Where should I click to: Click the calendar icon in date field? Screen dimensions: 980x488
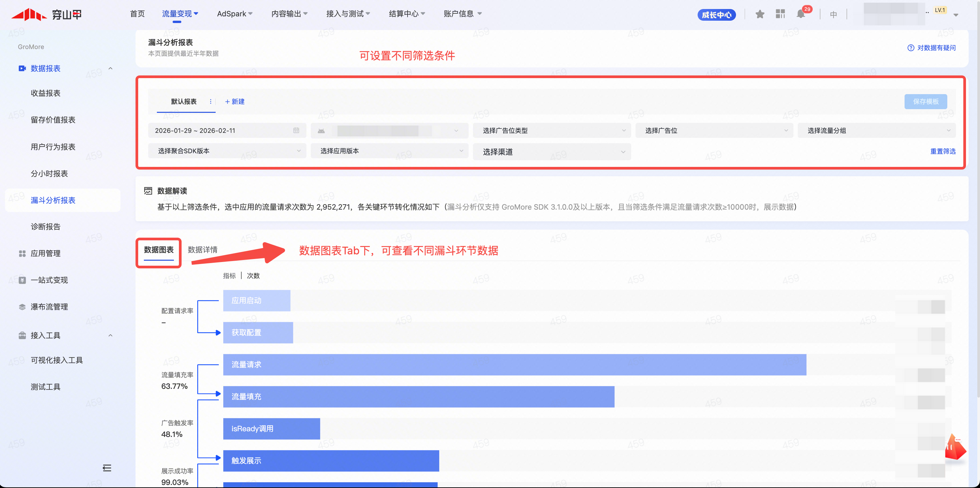(x=296, y=131)
